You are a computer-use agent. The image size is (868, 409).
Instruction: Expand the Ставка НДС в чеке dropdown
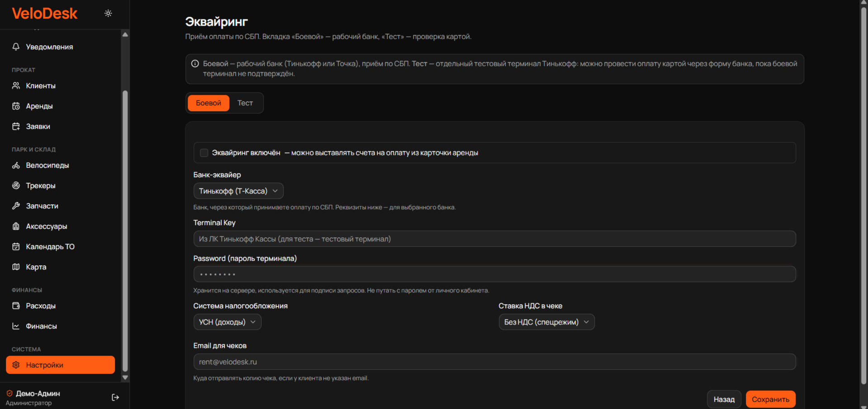(x=546, y=322)
